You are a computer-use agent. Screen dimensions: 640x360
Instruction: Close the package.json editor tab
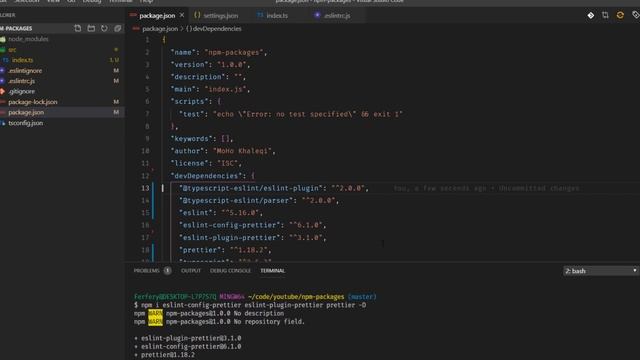pos(182,15)
